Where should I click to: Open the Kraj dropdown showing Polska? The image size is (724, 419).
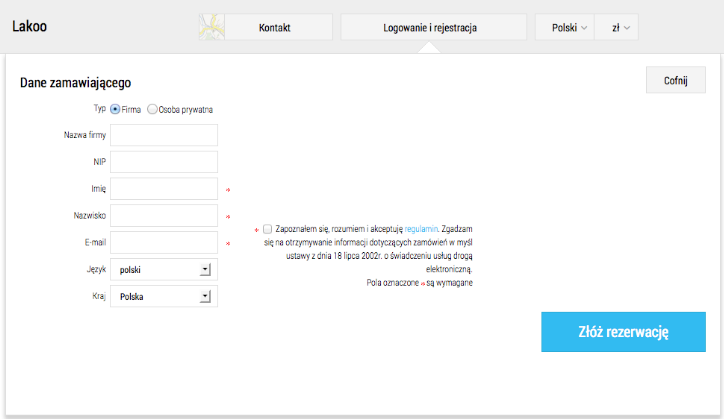164,296
